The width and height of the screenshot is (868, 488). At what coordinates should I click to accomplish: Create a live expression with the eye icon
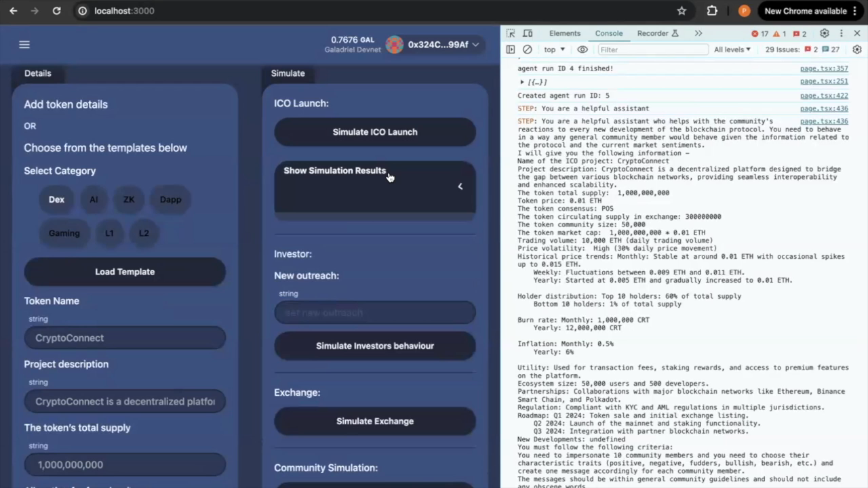(583, 49)
